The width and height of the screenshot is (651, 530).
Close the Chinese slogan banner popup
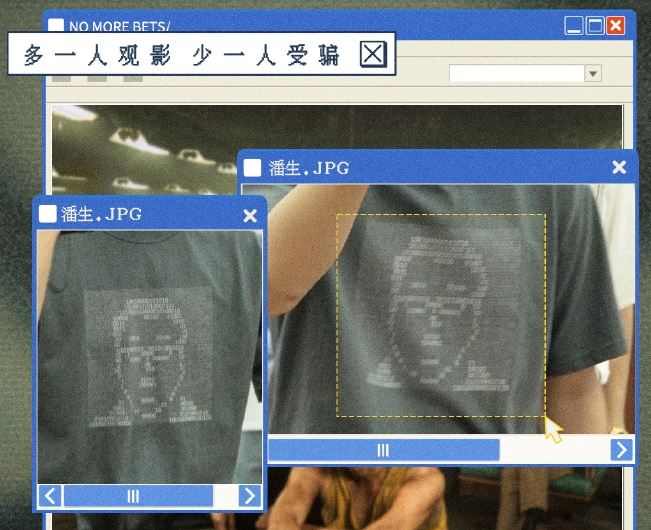click(x=373, y=54)
